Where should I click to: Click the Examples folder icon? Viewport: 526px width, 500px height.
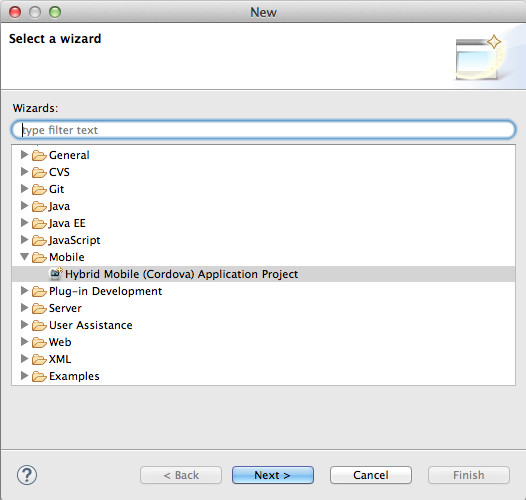coord(39,376)
